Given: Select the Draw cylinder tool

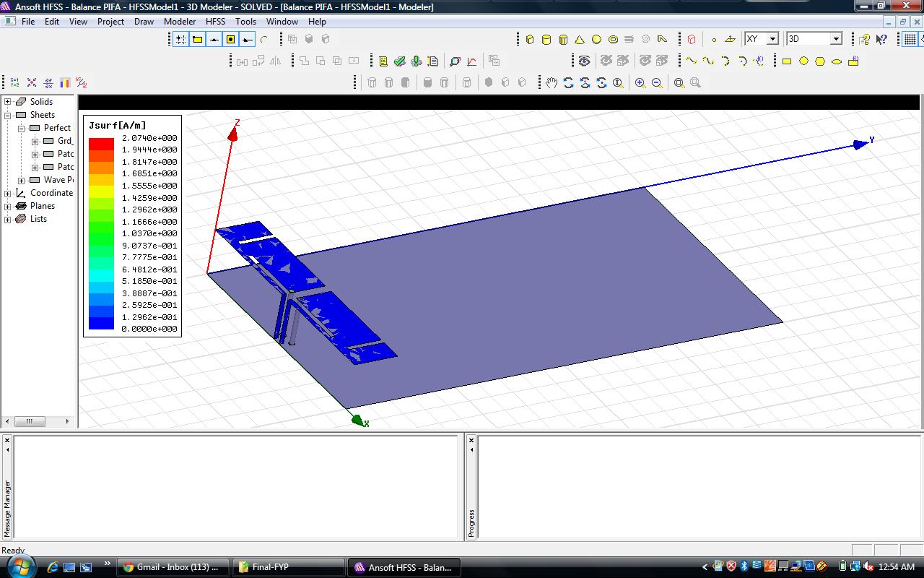Looking at the screenshot, I should 546,39.
